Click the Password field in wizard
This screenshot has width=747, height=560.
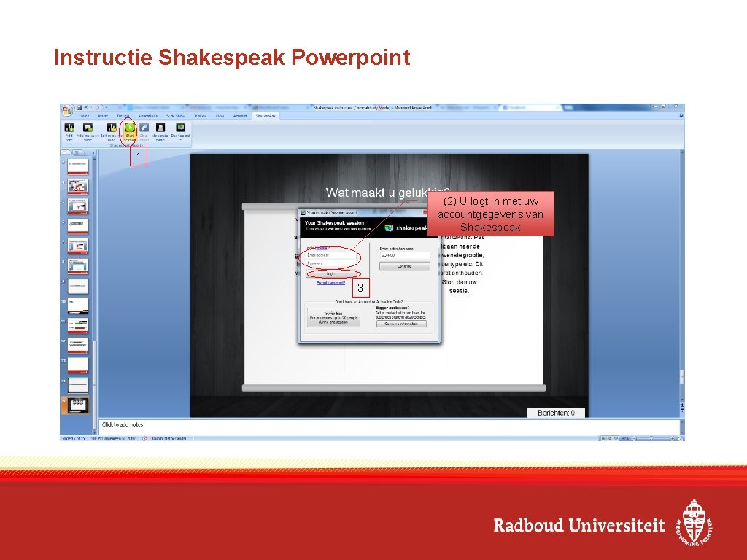(x=332, y=262)
